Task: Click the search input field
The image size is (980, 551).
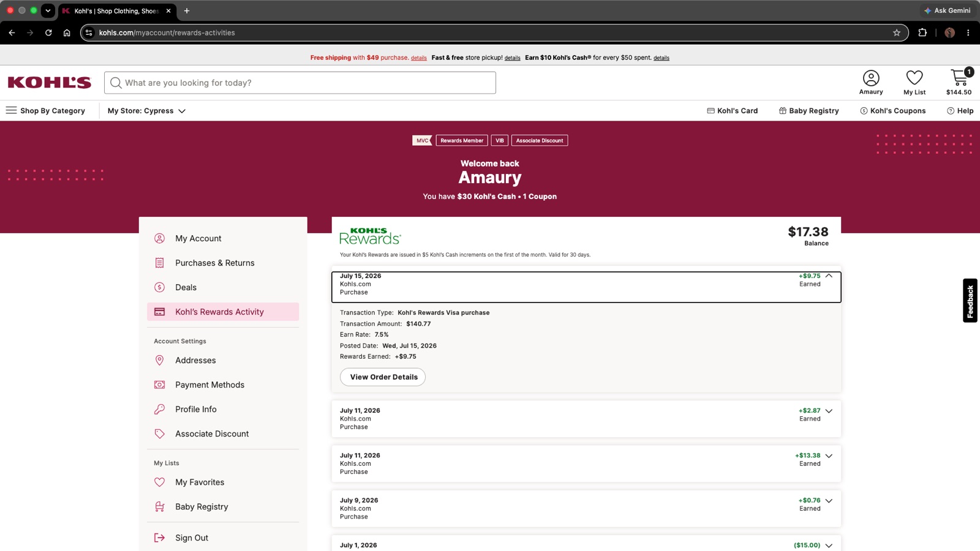Action: pyautogui.click(x=300, y=83)
